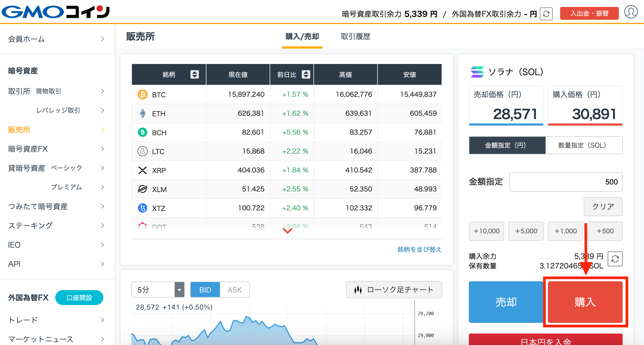
Task: Open 会員ホーム from sidebar
Action: [56, 39]
